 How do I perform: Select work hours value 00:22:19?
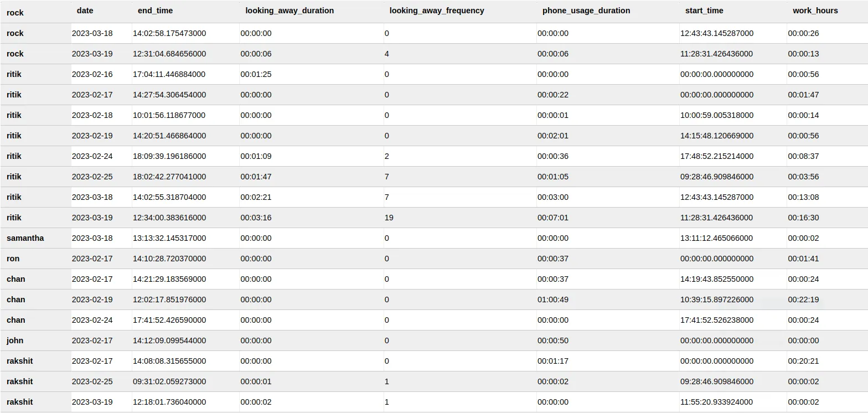(803, 300)
